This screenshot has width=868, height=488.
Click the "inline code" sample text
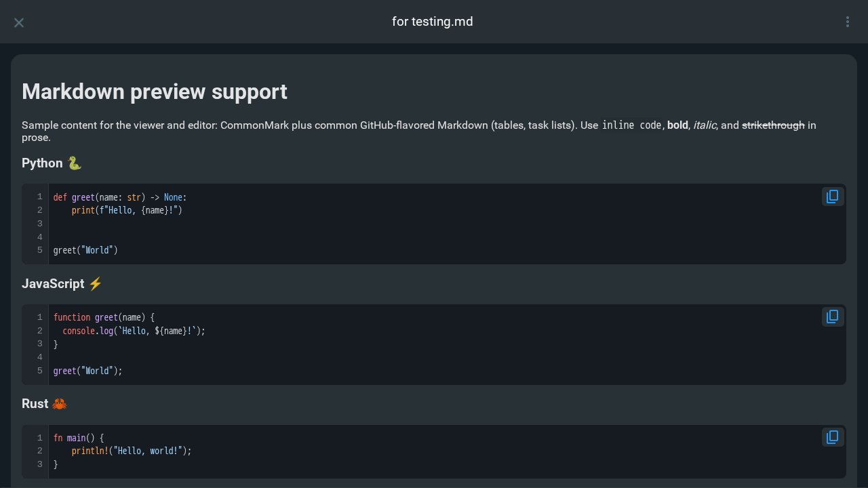631,125
